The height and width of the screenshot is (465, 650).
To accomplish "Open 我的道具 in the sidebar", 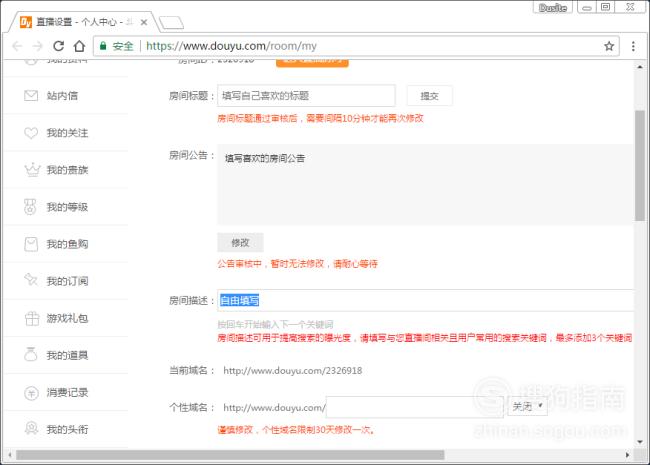I will [x=67, y=355].
